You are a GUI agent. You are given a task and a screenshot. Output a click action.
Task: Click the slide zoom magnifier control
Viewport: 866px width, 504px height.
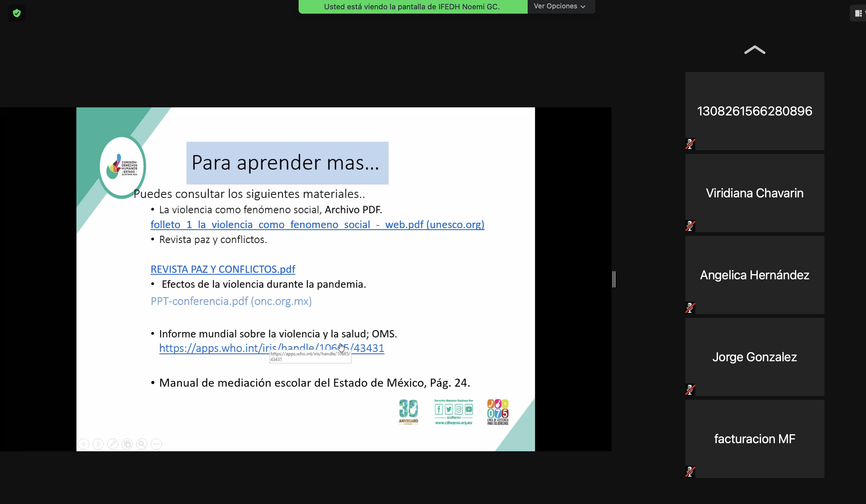(142, 444)
